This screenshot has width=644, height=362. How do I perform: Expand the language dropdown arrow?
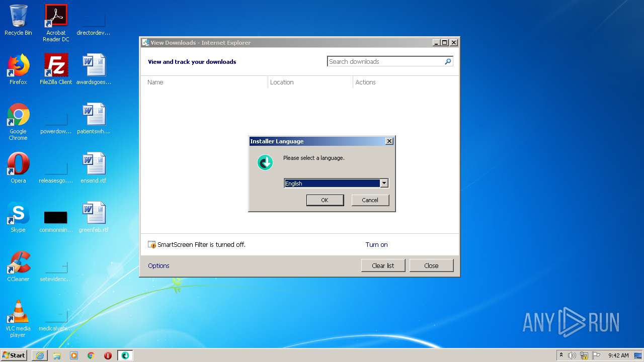coord(384,184)
